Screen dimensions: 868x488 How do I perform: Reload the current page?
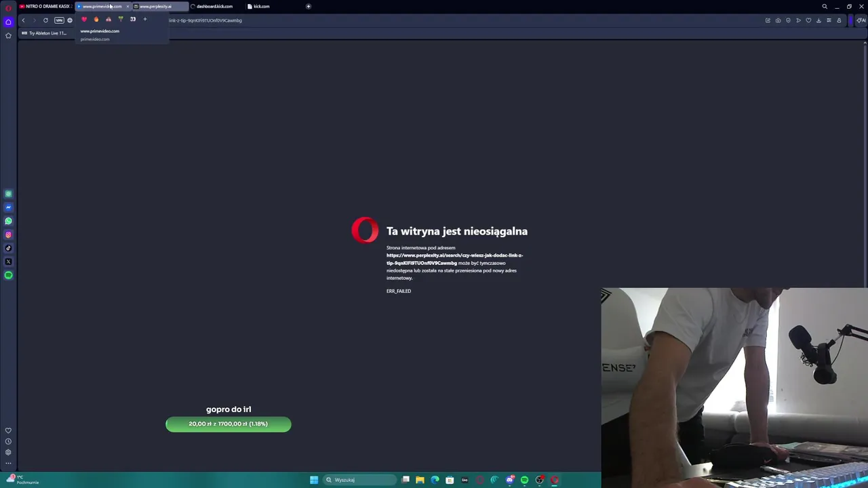tap(45, 20)
